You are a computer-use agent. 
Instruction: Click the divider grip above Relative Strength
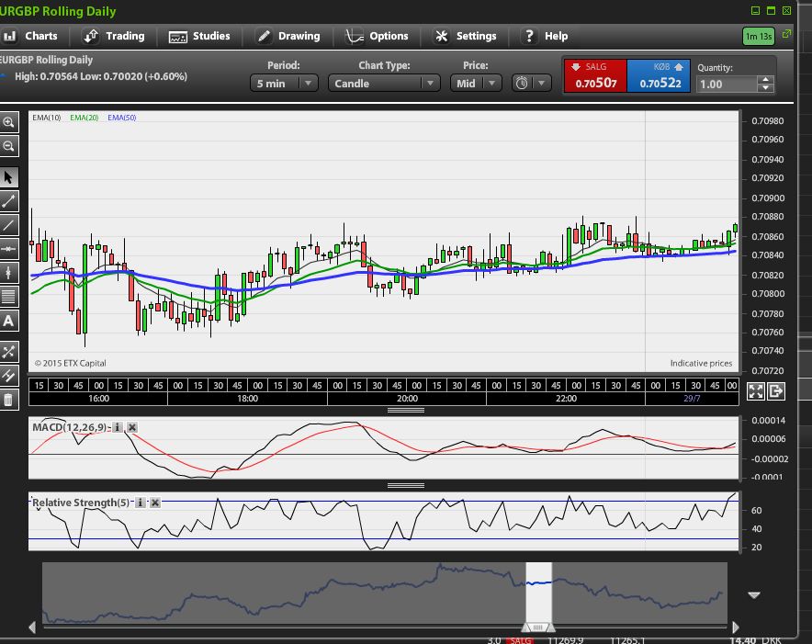[406, 486]
